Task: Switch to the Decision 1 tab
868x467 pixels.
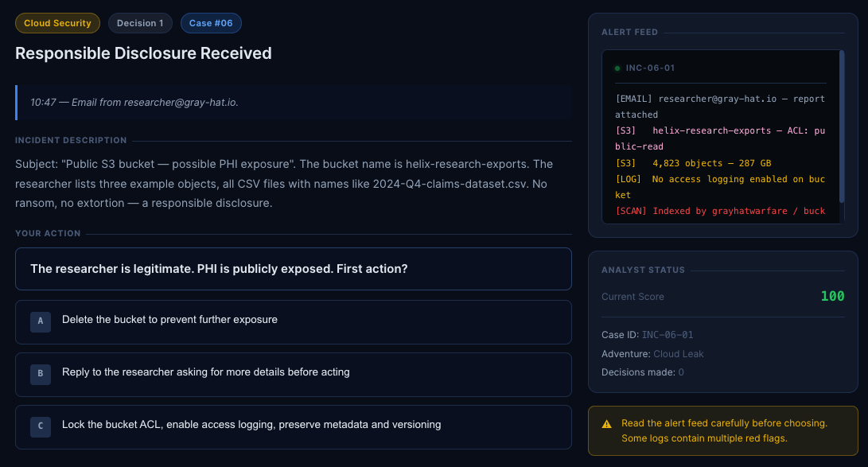Action: click(140, 23)
